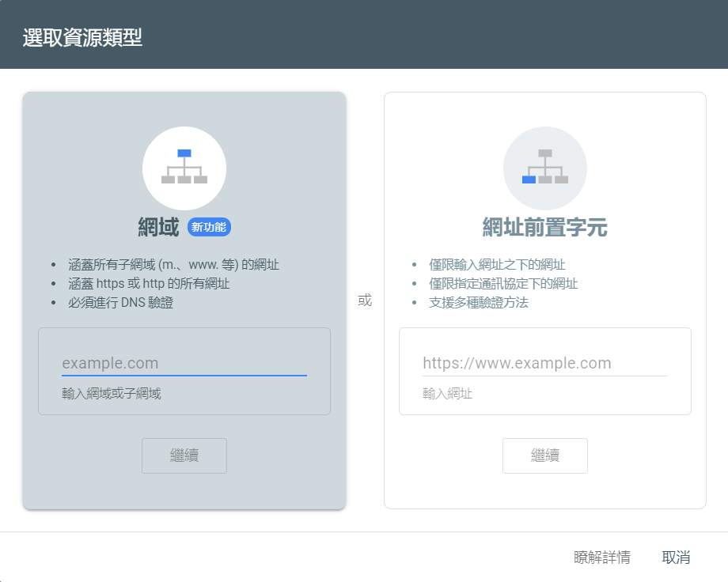Click the text 涵蓋所有子網域 (m.、www. 等) 的網址
The width and height of the screenshot is (728, 582).
coord(173,265)
